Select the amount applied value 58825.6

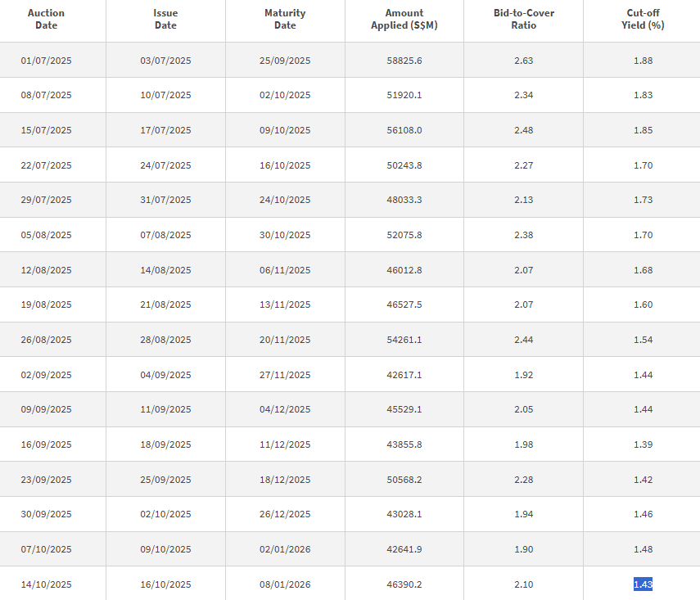[x=404, y=61]
